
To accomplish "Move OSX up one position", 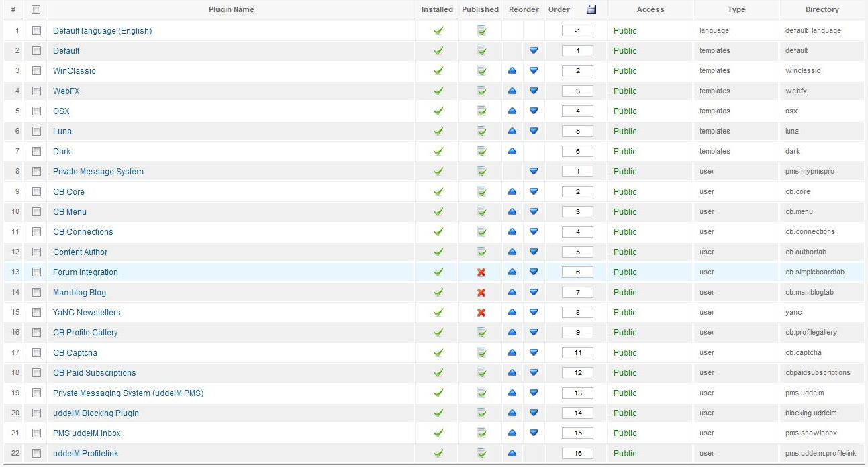I will click(512, 111).
